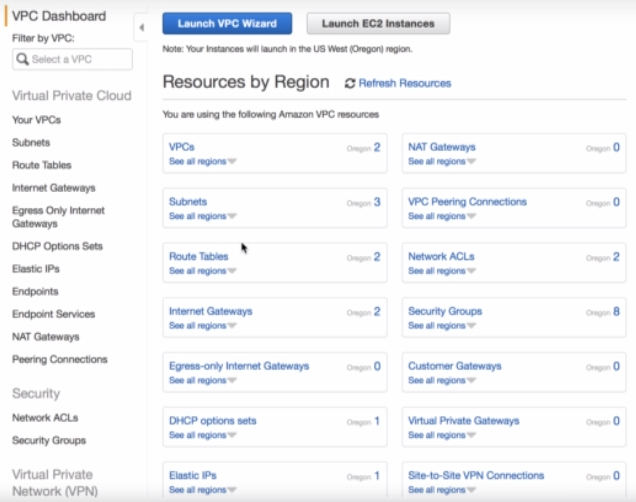Screen dimensions: 636x502
Task: Refresh Resources link
Action: (x=405, y=83)
